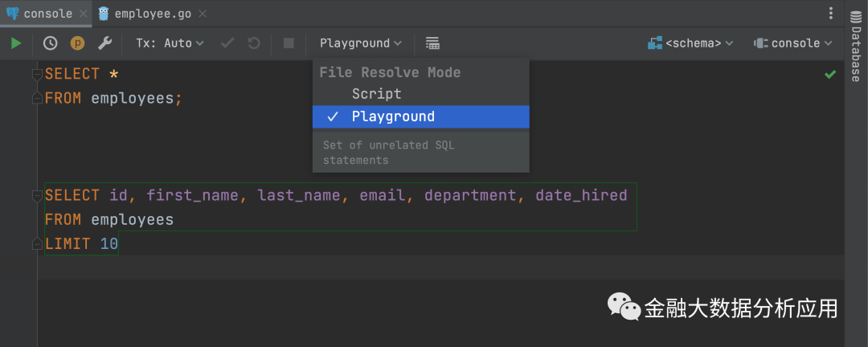Click the rollback arrow icon
Image resolution: width=868 pixels, height=347 pixels.
(254, 43)
